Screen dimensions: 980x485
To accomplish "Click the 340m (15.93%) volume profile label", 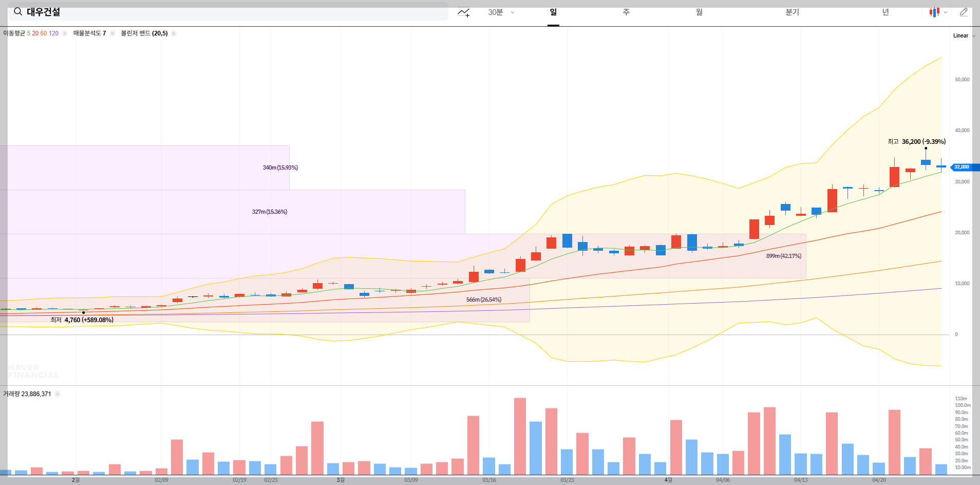I will 280,167.
